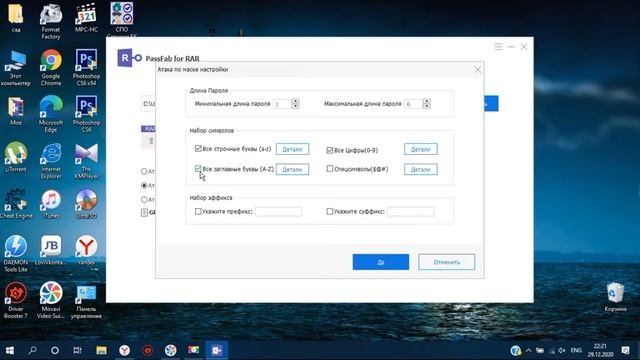The width and height of the screenshot is (640, 360).
Task: Open MPC-HC desktop shortcut
Action: (86, 18)
